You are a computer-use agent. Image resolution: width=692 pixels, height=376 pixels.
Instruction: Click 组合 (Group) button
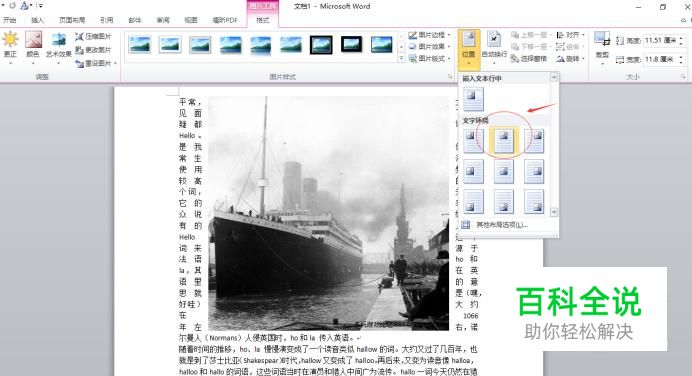coord(570,46)
